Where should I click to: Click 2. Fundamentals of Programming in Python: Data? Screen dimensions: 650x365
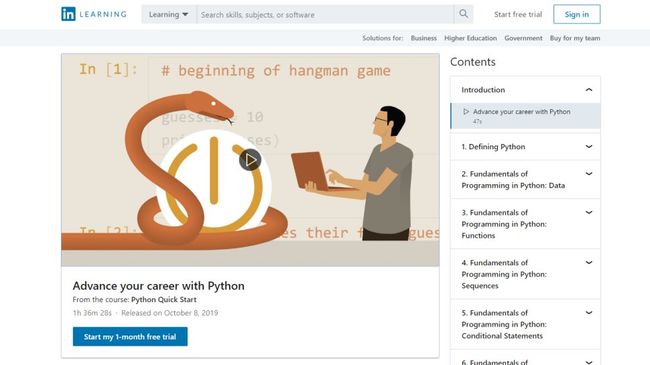513,180
